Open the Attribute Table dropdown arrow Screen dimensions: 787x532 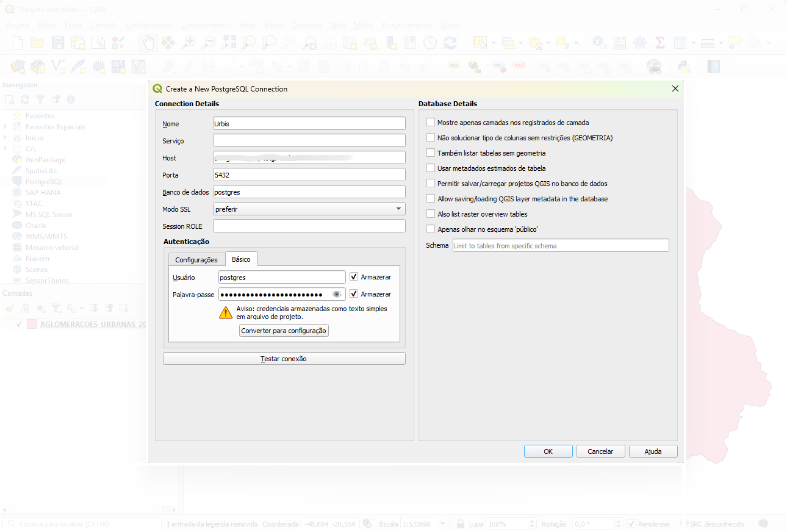692,43
